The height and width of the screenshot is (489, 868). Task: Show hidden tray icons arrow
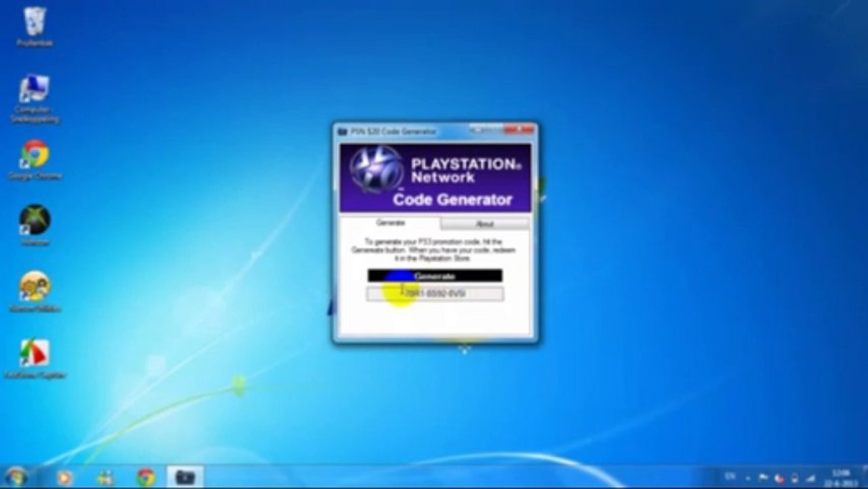click(749, 478)
